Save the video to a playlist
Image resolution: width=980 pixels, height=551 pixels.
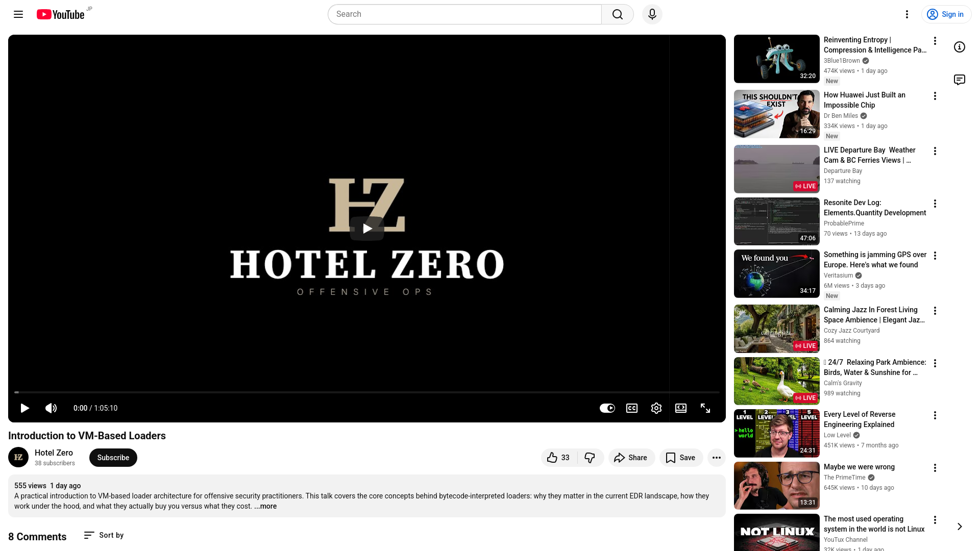coord(681,458)
